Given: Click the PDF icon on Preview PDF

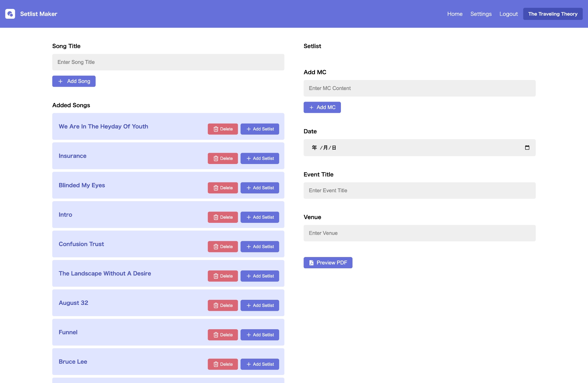Looking at the screenshot, I should click(311, 263).
